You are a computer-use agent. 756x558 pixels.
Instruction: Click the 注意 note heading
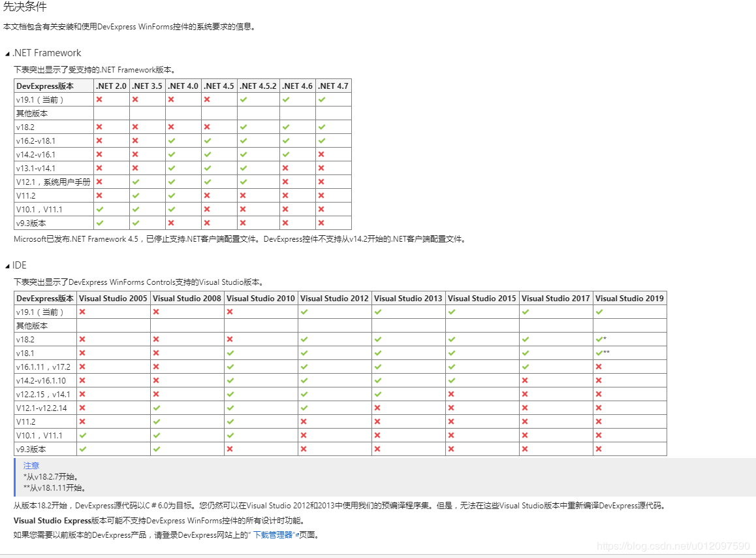(31, 465)
